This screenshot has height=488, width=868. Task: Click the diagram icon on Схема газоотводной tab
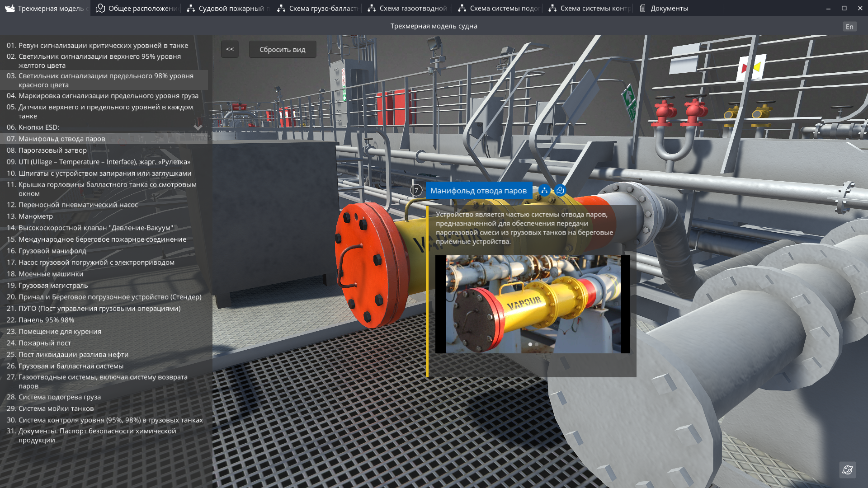372,8
